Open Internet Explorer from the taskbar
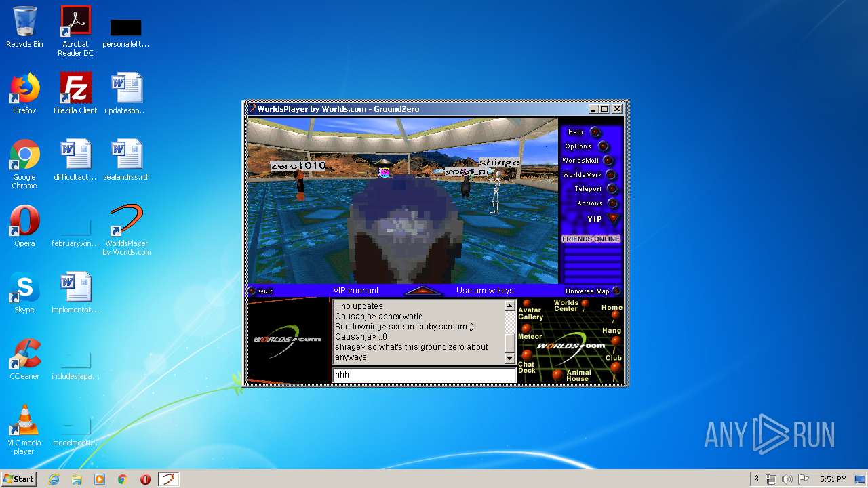Screen dimensions: 868x488 point(54,479)
